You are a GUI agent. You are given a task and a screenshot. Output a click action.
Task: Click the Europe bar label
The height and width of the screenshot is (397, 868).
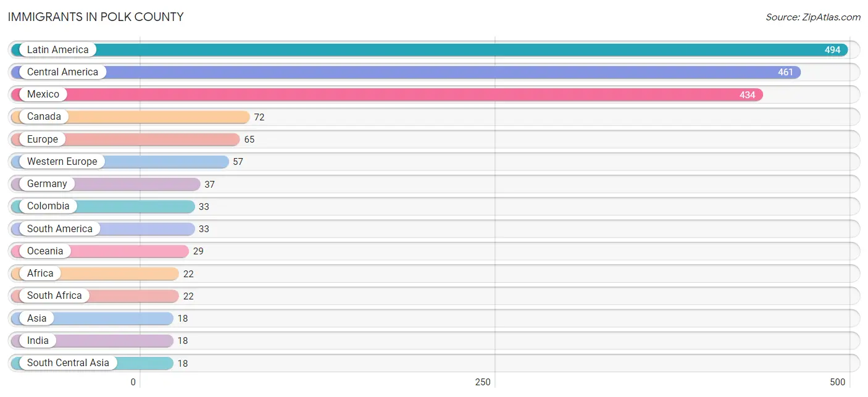click(x=42, y=139)
